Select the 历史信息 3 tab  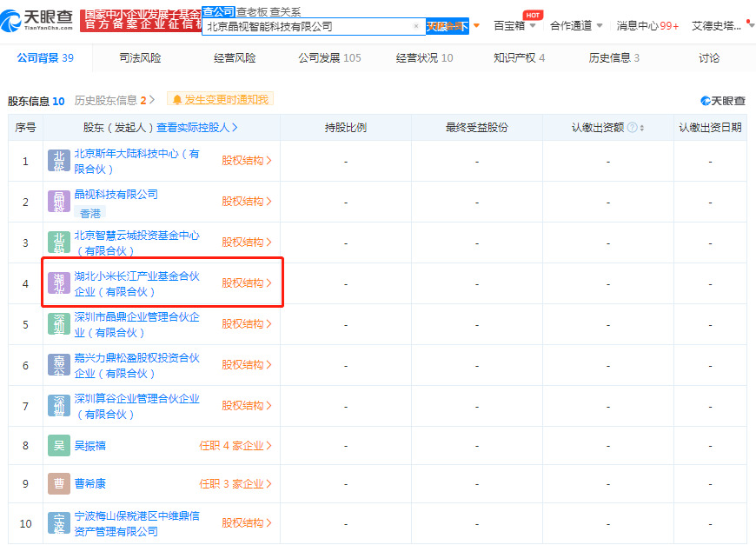point(613,58)
